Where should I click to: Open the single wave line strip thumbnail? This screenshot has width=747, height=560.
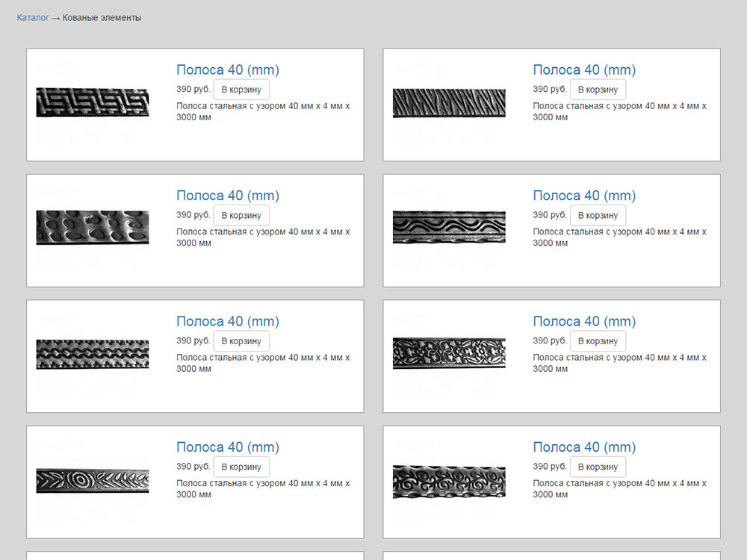click(449, 227)
